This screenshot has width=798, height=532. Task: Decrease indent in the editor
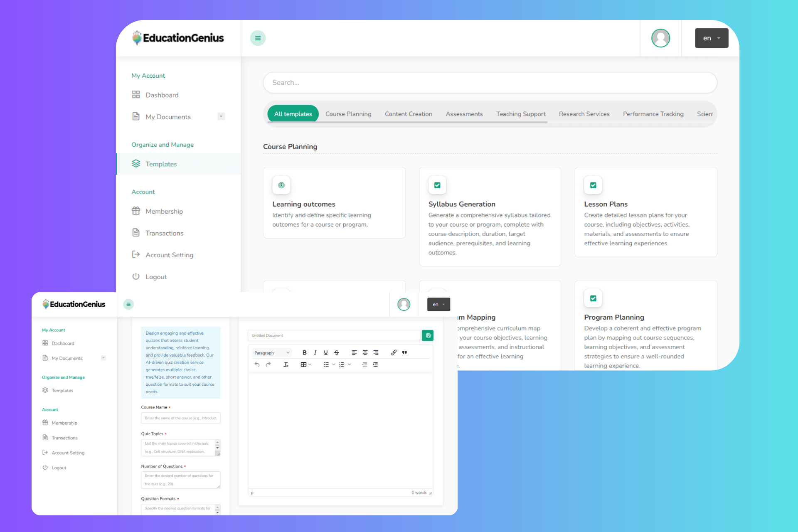click(x=365, y=365)
